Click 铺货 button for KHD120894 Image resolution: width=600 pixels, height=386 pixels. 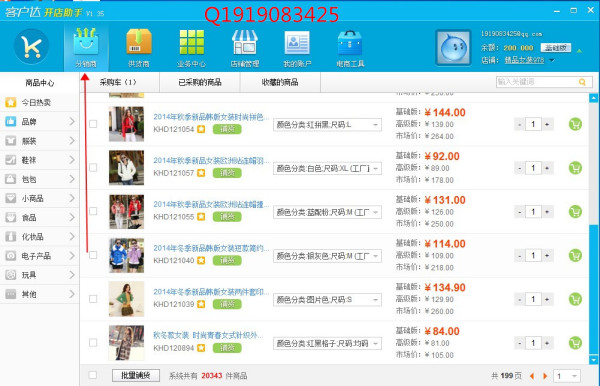(x=227, y=348)
